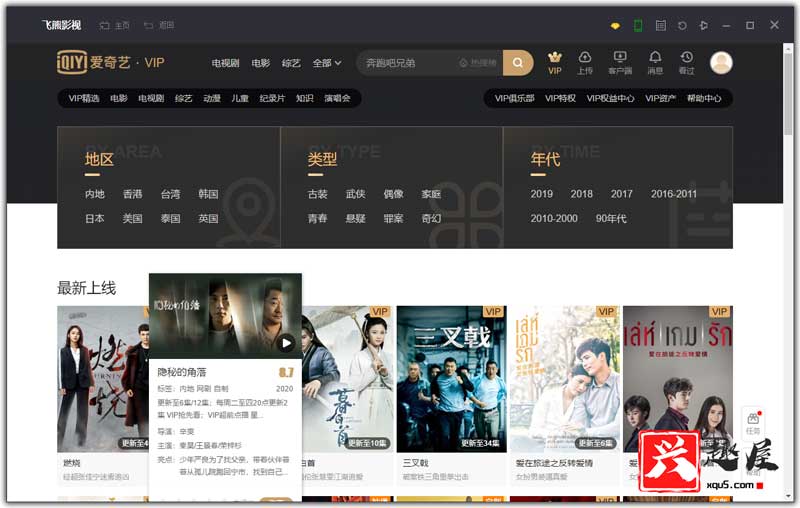Filter by region 英国
The height and width of the screenshot is (508, 800).
pos(208,218)
